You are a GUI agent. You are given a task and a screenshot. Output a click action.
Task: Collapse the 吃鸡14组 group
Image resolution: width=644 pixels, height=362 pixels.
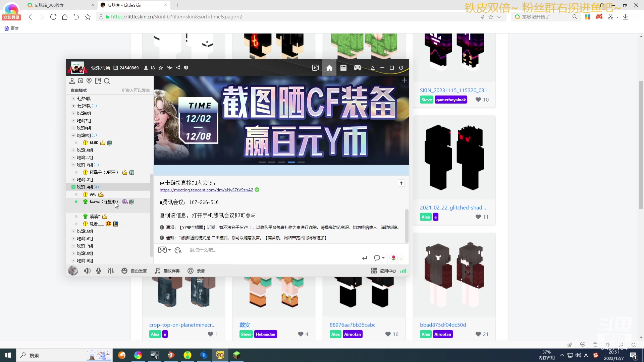[73, 187]
